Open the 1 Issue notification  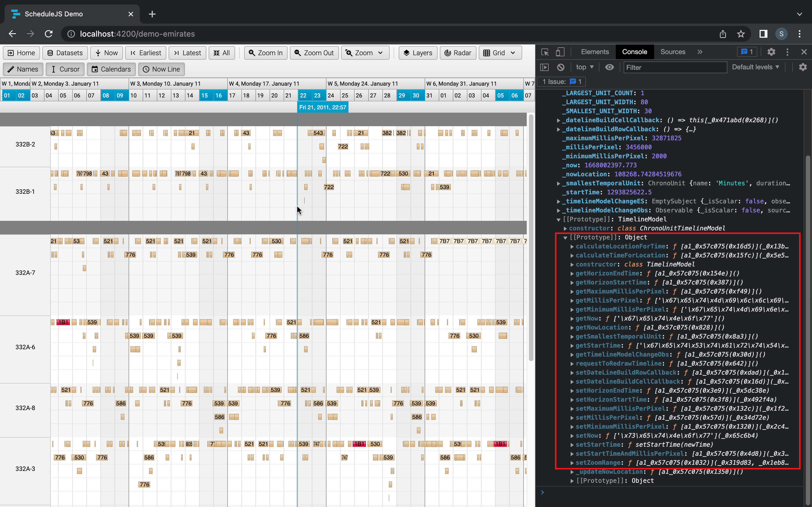coord(561,81)
